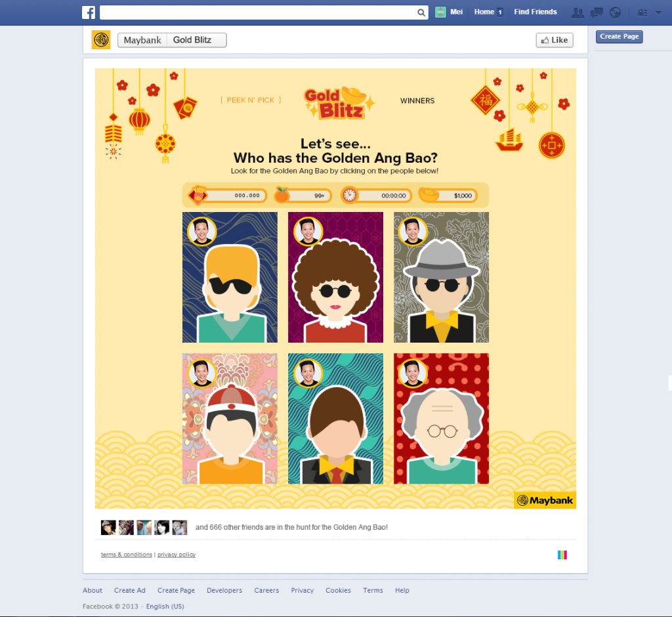Like the Maybank page
Screen dimensions: 672x617
[x=555, y=40]
